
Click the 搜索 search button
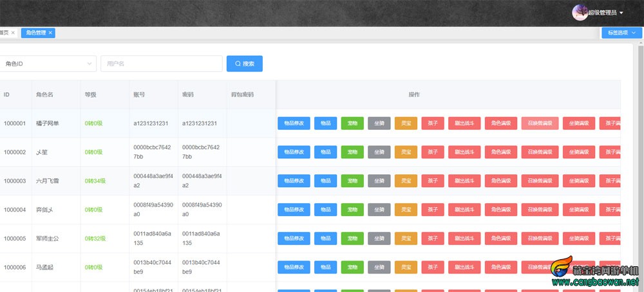click(x=244, y=64)
